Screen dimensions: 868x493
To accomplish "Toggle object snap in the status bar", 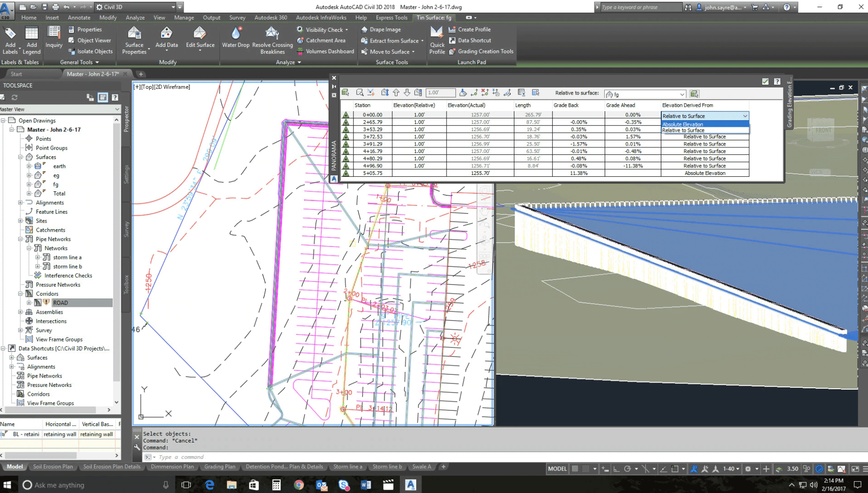I will (x=646, y=468).
